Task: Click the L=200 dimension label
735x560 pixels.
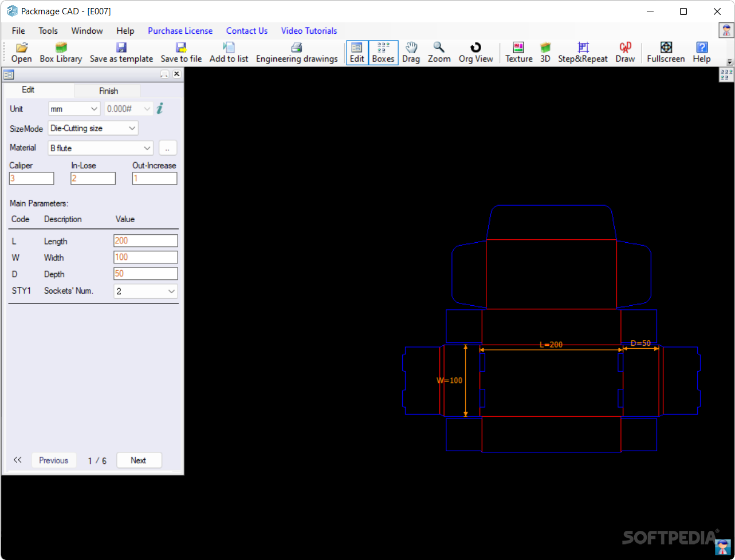Action: (x=551, y=345)
